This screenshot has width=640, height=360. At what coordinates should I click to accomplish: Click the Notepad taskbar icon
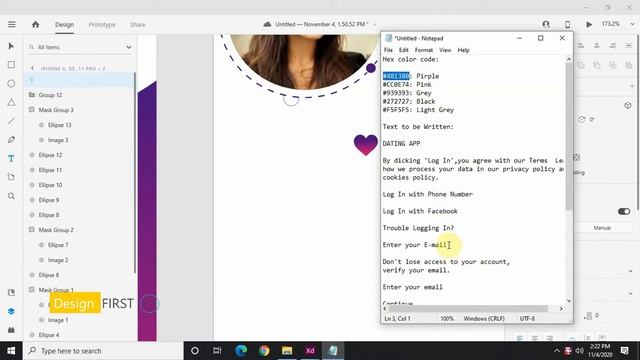click(x=333, y=351)
